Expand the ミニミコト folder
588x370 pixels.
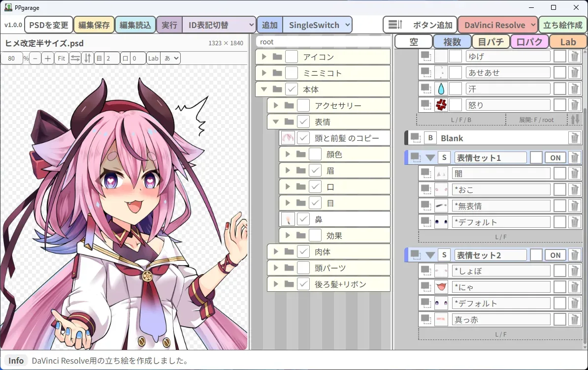(x=264, y=73)
